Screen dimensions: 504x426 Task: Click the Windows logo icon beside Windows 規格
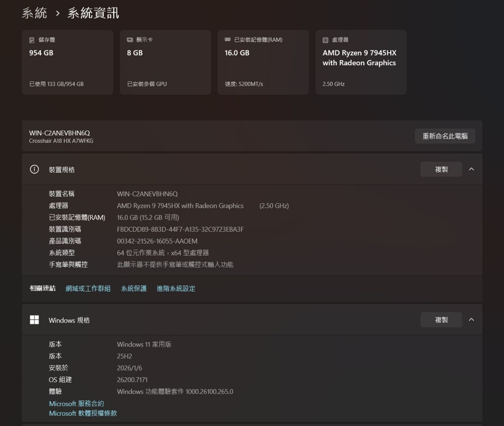coord(35,320)
